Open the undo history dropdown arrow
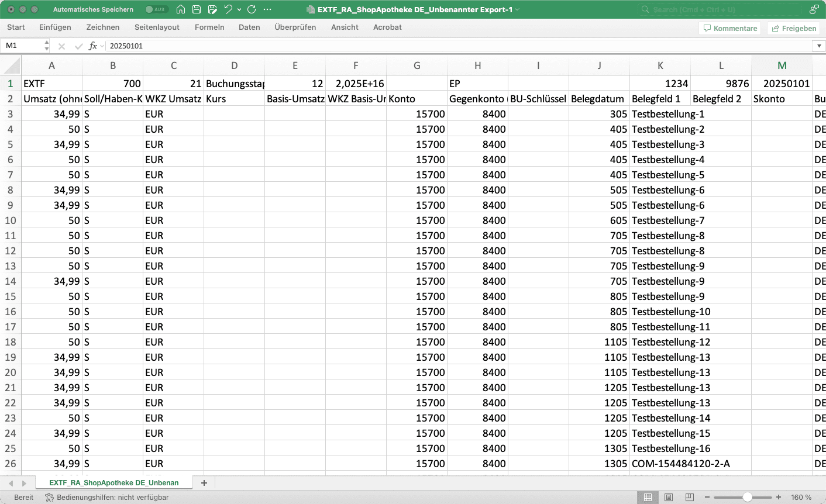 239,9
